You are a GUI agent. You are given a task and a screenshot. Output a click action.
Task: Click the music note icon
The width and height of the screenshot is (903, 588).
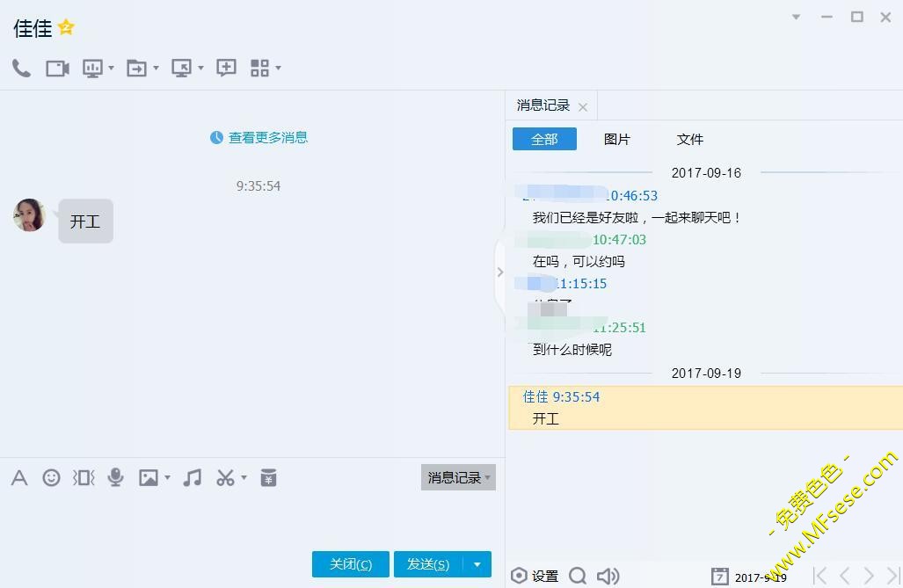pyautogui.click(x=193, y=477)
